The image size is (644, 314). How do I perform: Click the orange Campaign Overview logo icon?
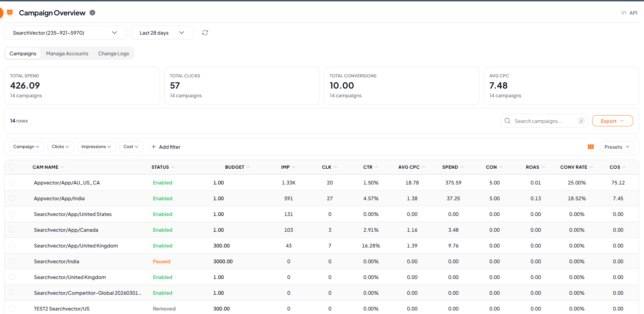point(10,13)
